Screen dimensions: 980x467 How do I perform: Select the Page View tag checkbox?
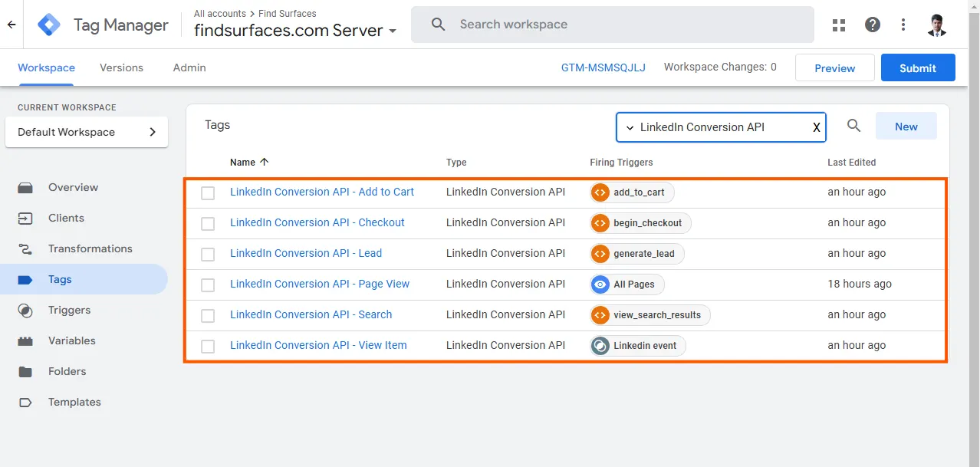[208, 284]
